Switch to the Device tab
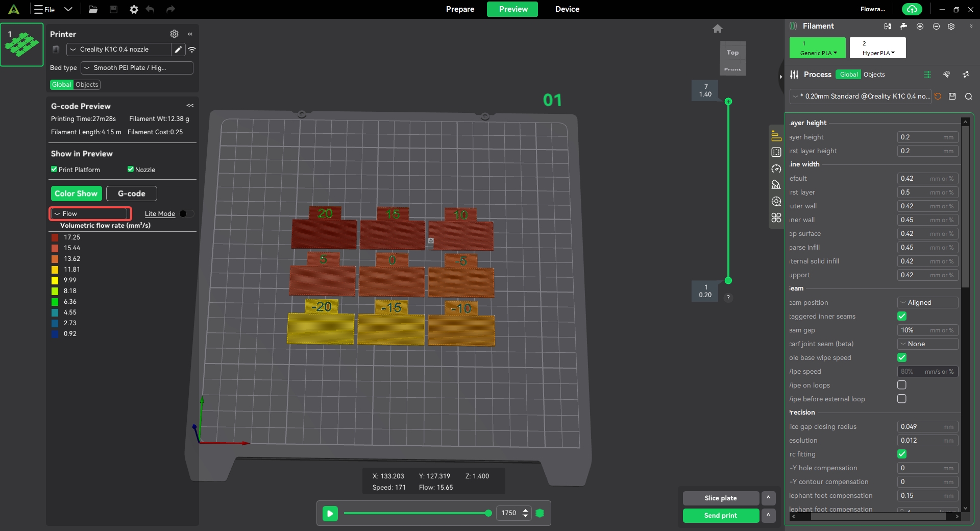The image size is (980, 531). pos(567,9)
